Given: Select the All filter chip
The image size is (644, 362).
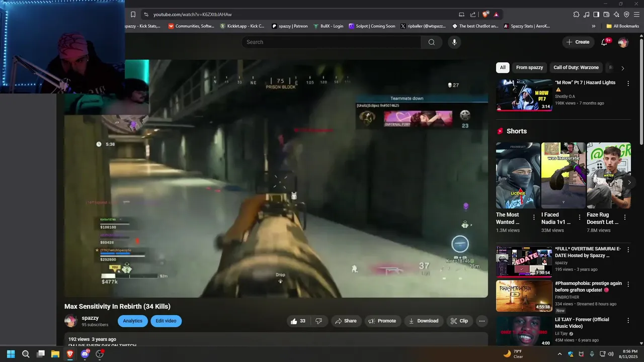Looking at the screenshot, I should click(503, 67).
